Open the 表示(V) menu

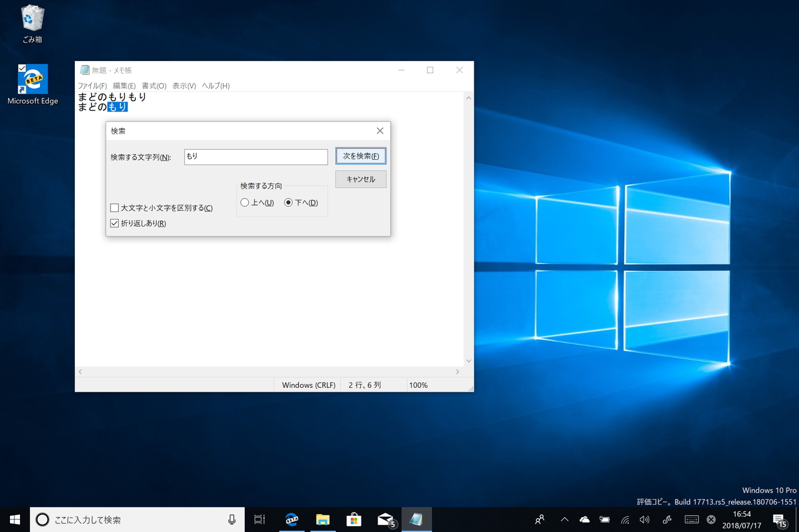pos(184,86)
